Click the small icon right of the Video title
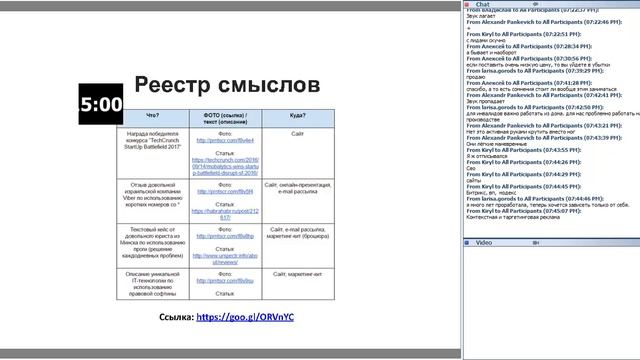Screen dimensions: 640x360 coord(536,242)
